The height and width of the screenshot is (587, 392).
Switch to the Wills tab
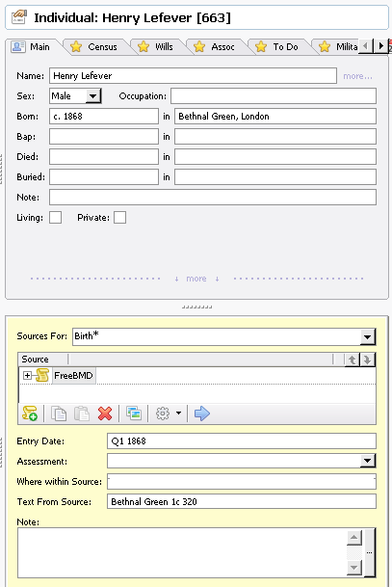coord(156,47)
